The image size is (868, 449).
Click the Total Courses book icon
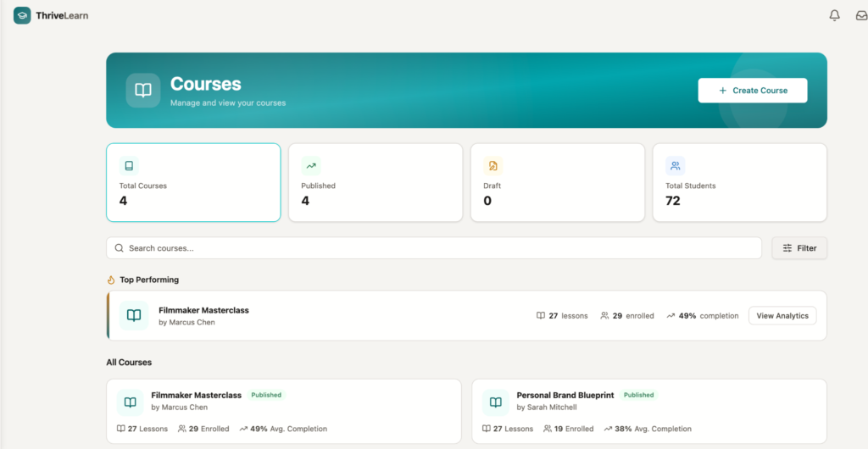point(129,166)
